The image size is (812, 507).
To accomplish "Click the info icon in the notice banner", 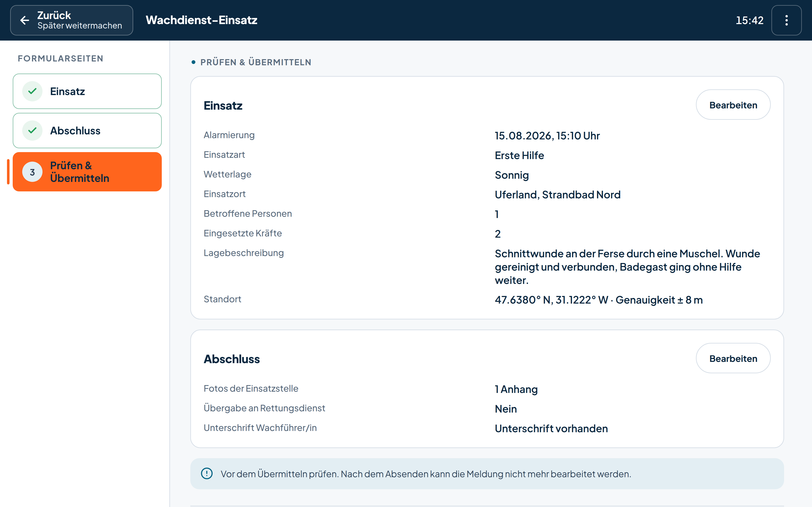I will click(x=207, y=473).
